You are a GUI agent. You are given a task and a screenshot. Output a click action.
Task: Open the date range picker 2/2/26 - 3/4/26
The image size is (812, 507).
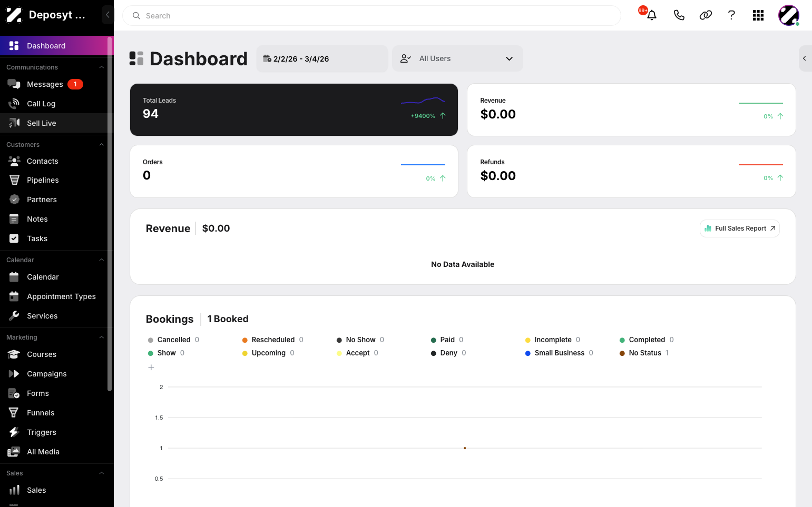pyautogui.click(x=322, y=58)
